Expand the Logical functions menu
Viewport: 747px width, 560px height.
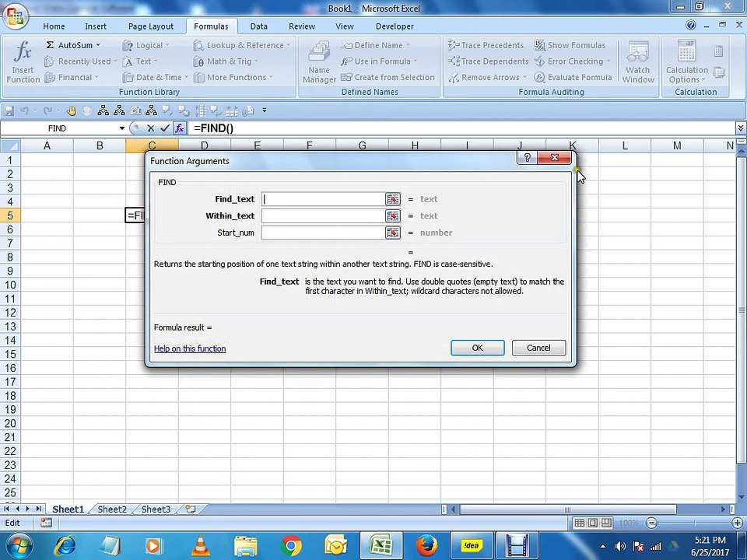click(146, 45)
